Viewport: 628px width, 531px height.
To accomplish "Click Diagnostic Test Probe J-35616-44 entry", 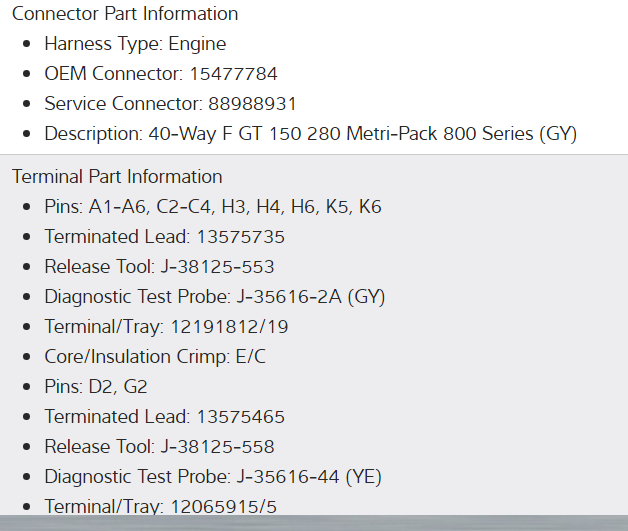I will click(212, 477).
